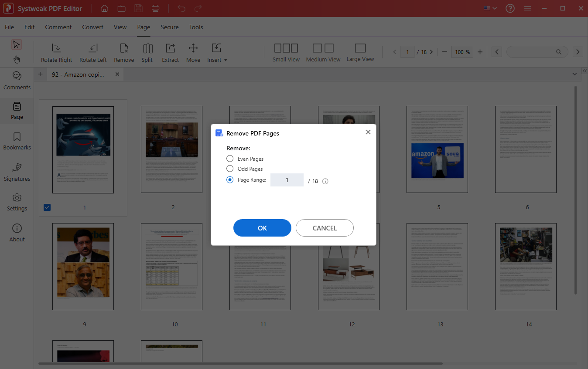
Task: Click the Extract pages icon
Action: (x=171, y=48)
